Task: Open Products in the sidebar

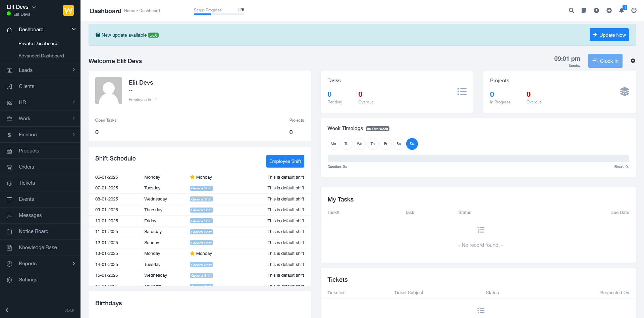Action: pos(40,151)
